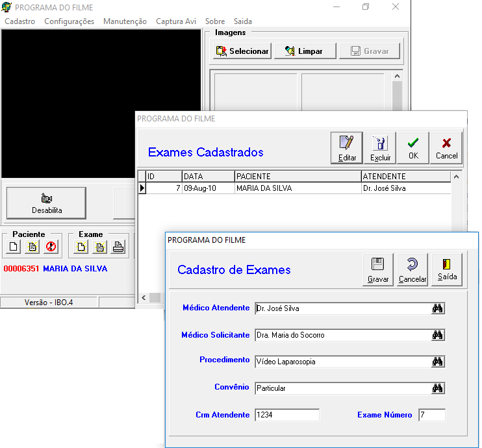482x448 pixels.
Task: Click the patient record document icon
Action: coord(32,247)
